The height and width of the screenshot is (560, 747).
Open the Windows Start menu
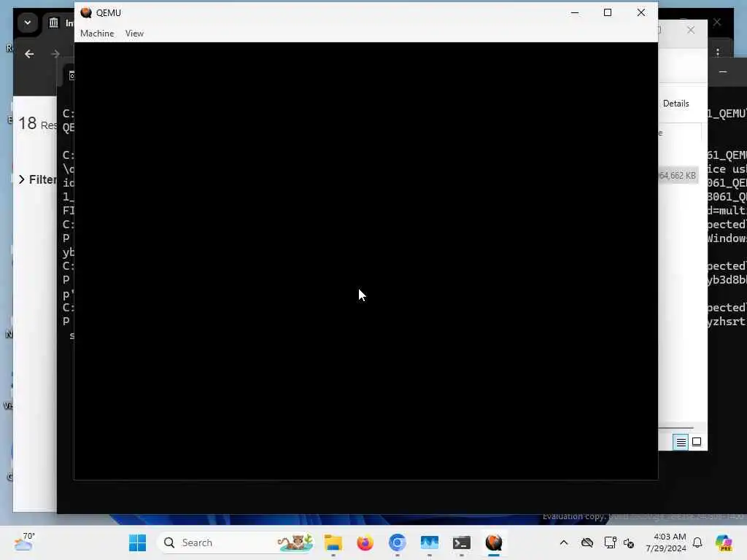pos(138,542)
